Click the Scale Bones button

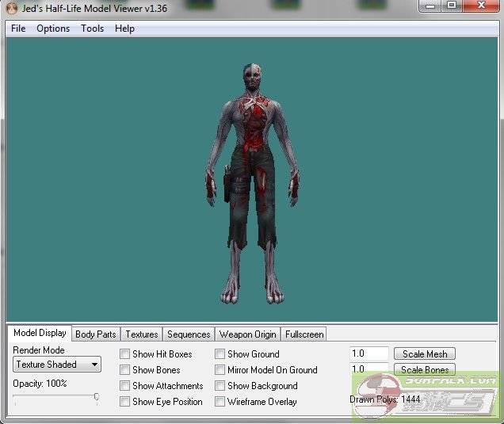[x=424, y=370]
